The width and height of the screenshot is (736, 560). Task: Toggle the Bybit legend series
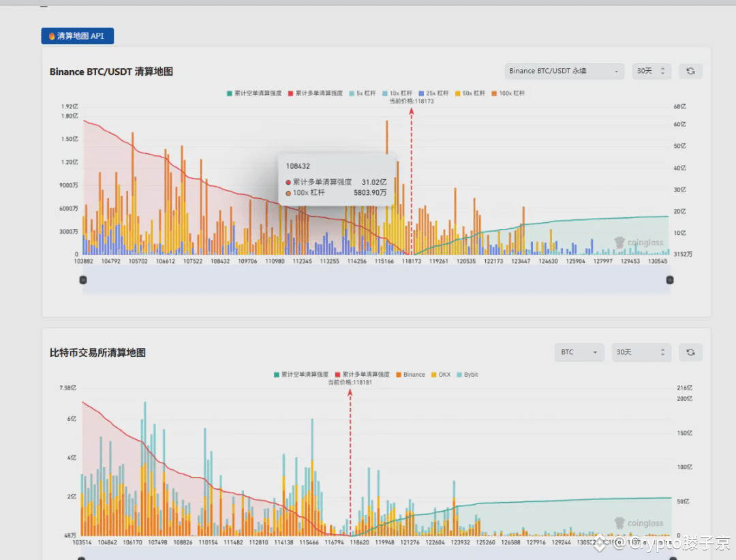[467, 375]
